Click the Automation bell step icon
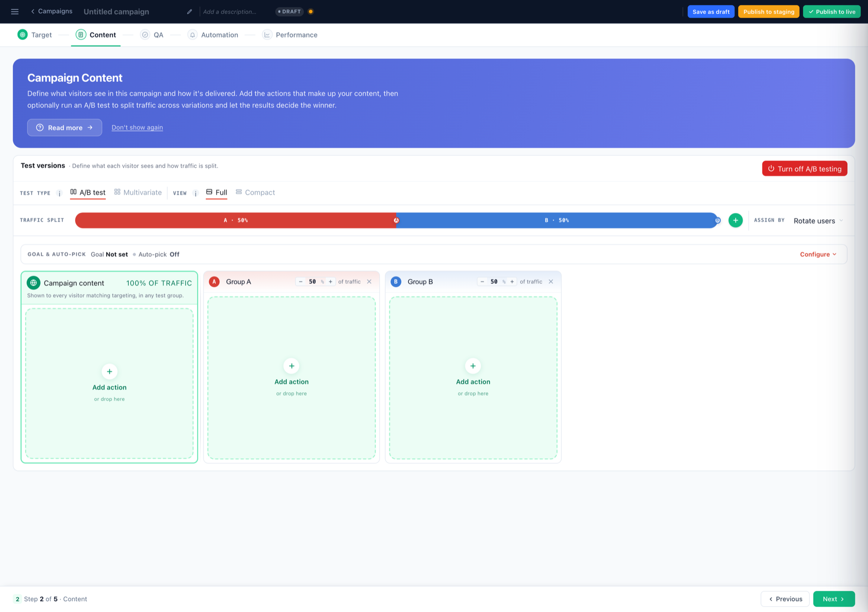868x612 pixels. tap(192, 35)
